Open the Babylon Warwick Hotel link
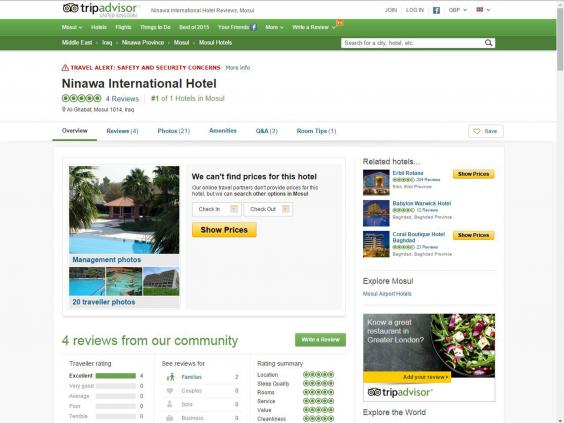The height and width of the screenshot is (423, 564). (422, 204)
